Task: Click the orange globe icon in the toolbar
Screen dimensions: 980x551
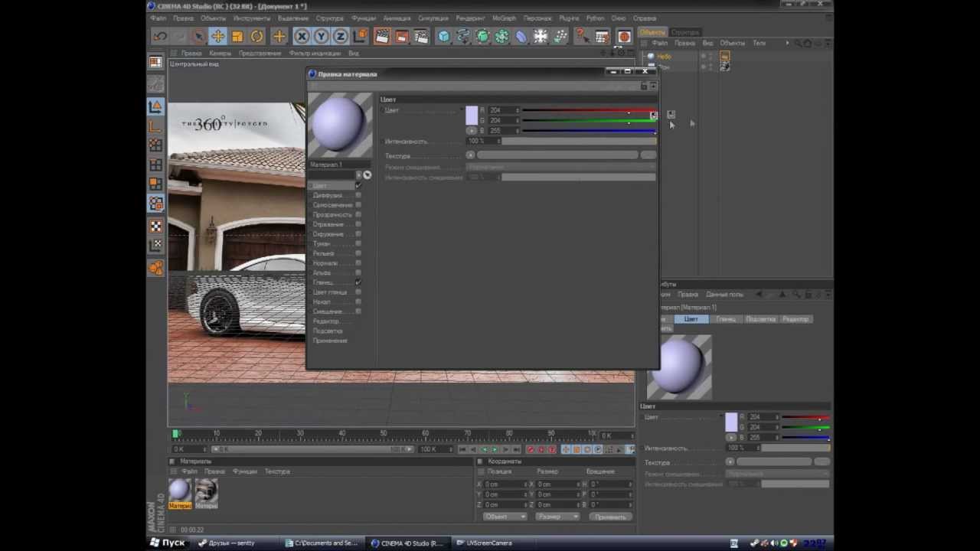Action: (624, 36)
